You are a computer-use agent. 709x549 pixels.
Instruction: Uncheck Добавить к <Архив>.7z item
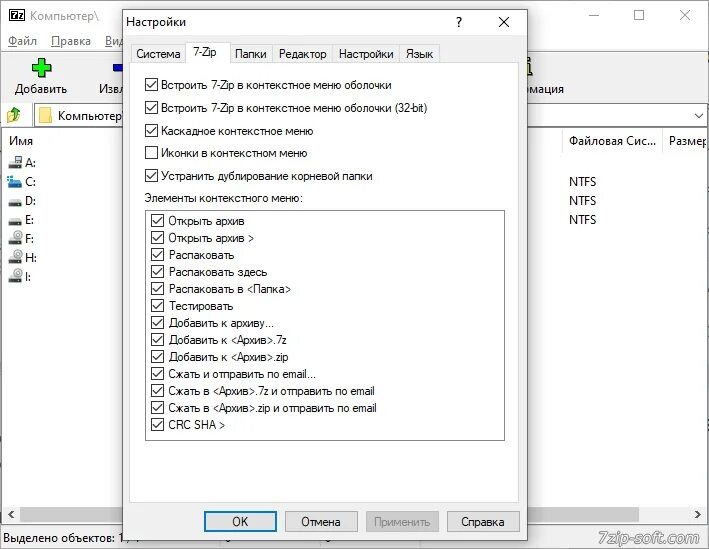[x=157, y=340]
